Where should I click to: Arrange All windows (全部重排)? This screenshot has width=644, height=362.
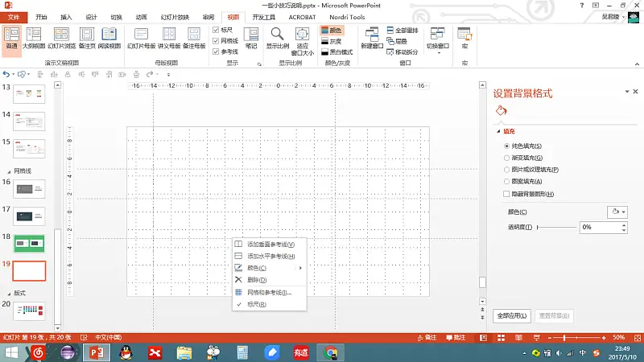coord(402,31)
